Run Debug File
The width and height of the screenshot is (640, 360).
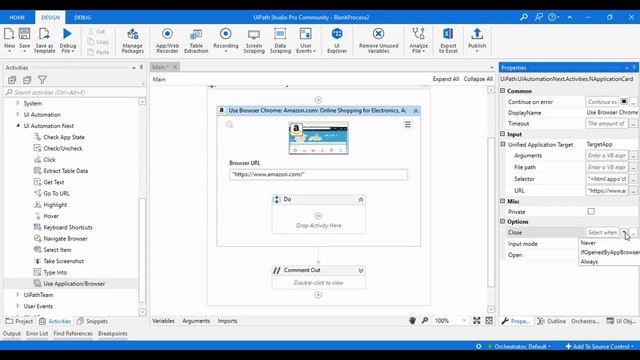tap(68, 40)
